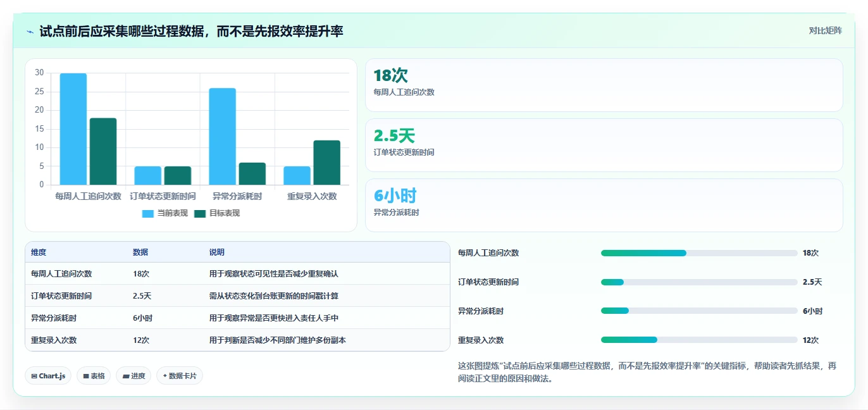Click the 对比矩阵 label in the header

[825, 30]
